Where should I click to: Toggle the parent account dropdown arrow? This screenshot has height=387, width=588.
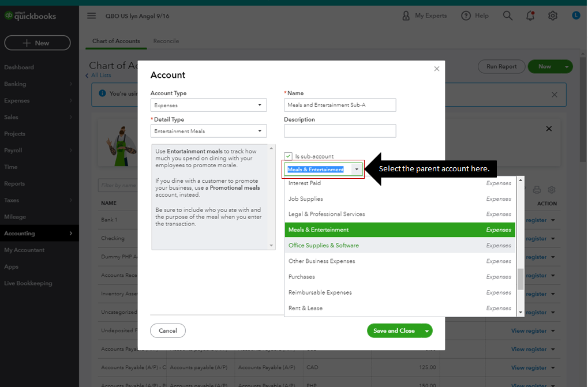point(357,170)
